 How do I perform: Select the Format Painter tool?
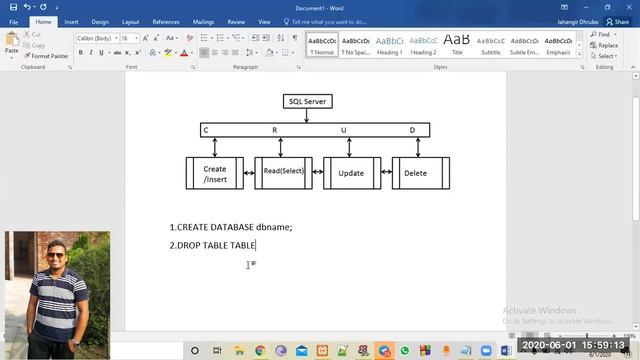tap(46, 56)
